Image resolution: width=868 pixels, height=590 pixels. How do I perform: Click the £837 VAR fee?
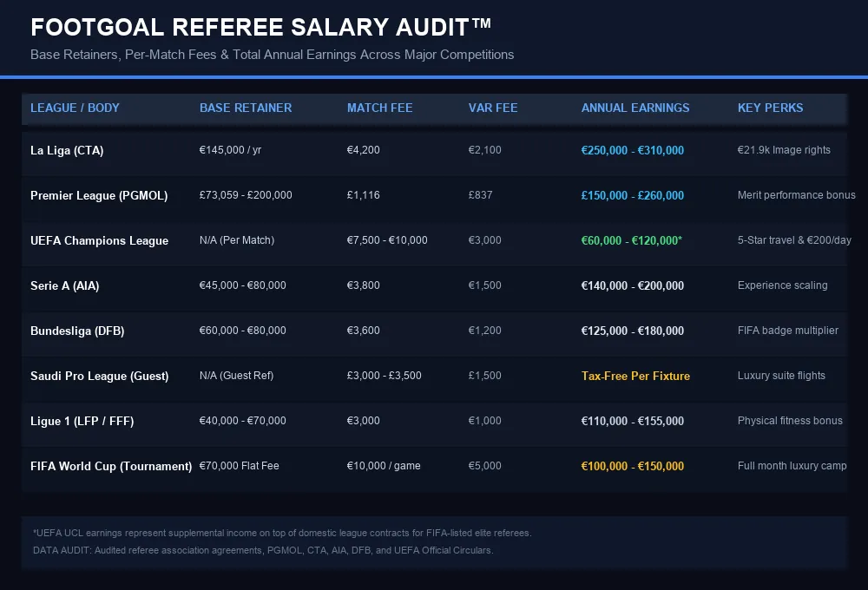(x=481, y=195)
